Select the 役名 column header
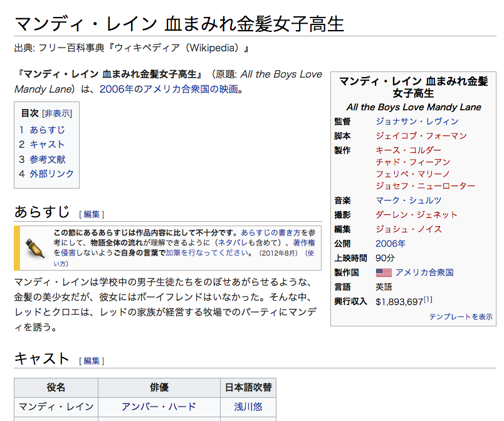Viewport: 504px width, 421px height. click(x=56, y=388)
